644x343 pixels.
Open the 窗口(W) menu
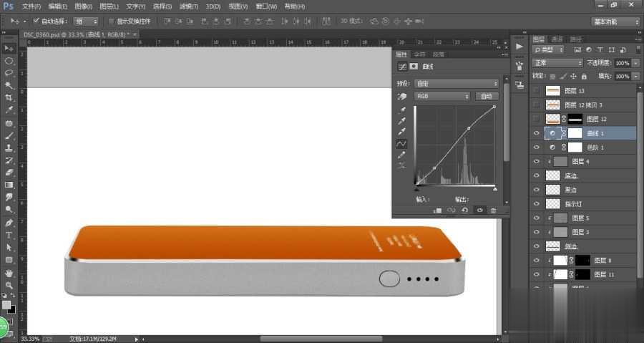pos(266,6)
